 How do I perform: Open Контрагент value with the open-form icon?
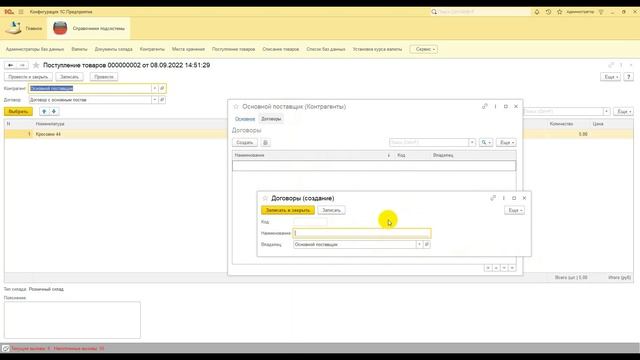pyautogui.click(x=162, y=88)
